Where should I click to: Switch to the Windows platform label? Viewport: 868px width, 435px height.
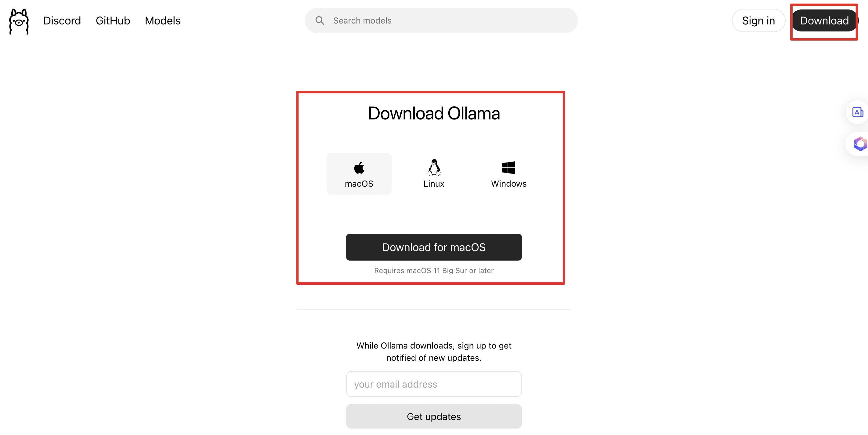[508, 184]
